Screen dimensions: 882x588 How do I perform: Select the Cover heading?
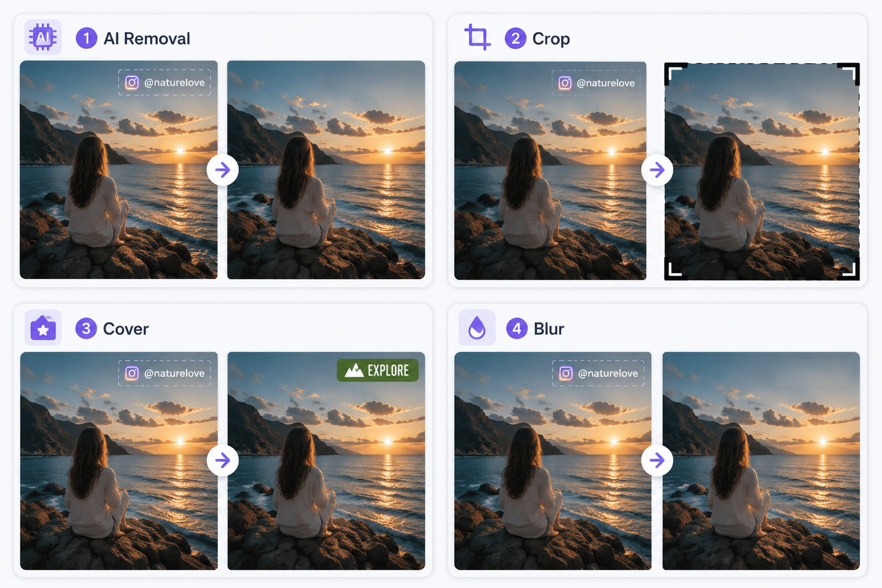pos(126,328)
